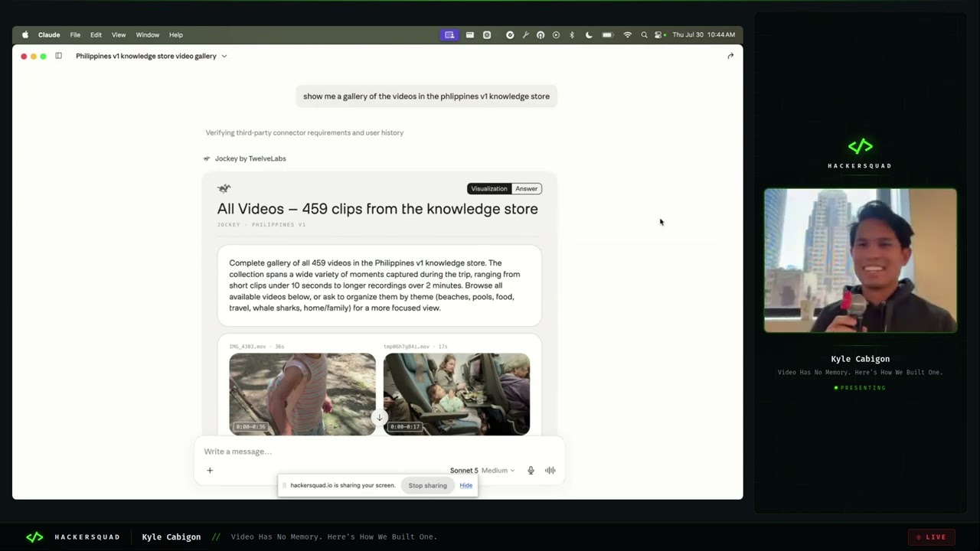Viewport: 980px width, 551px height.
Task: Click the HackerSquad logo above the presenter video
Action: [x=860, y=146]
